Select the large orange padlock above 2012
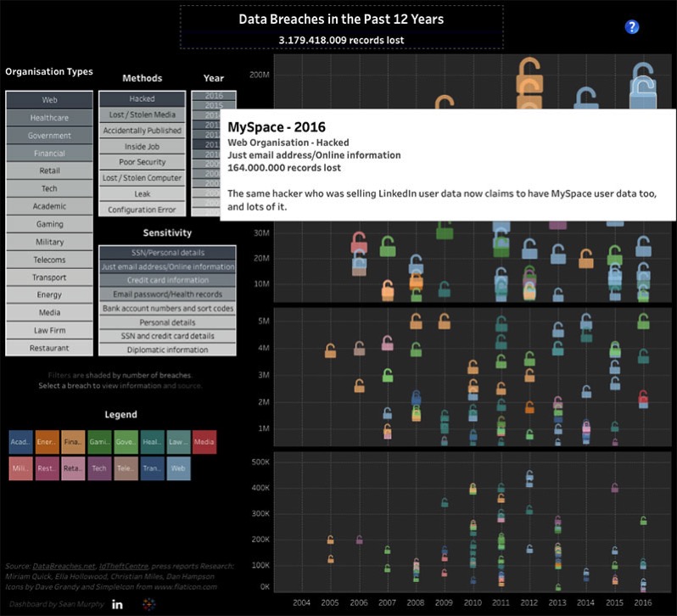The width and height of the screenshot is (677, 616). (x=529, y=76)
